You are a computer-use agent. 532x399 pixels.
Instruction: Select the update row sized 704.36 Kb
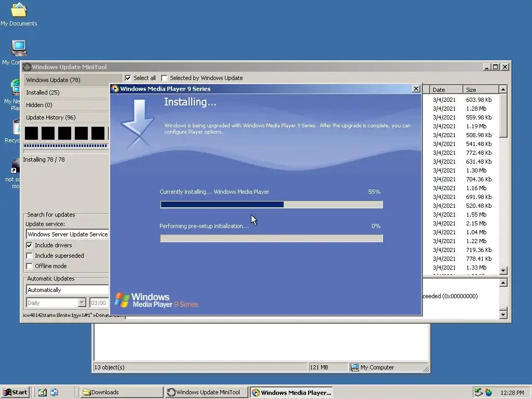click(x=461, y=179)
